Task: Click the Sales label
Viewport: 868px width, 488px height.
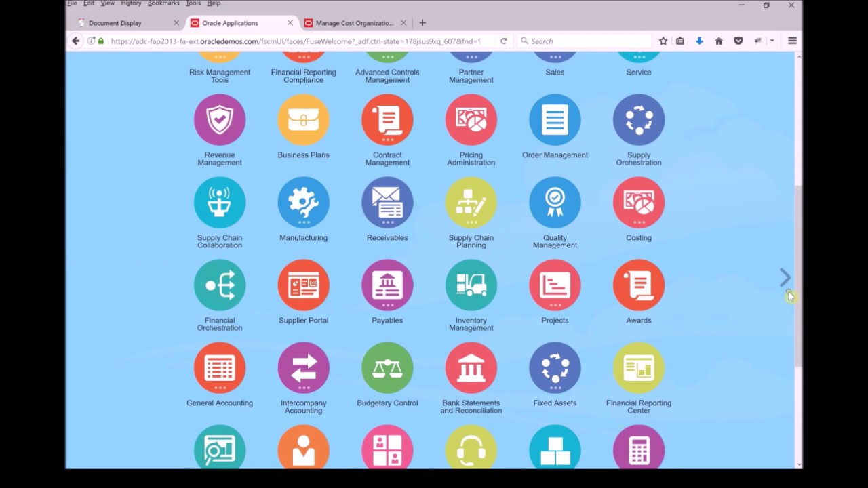Action: 555,72
